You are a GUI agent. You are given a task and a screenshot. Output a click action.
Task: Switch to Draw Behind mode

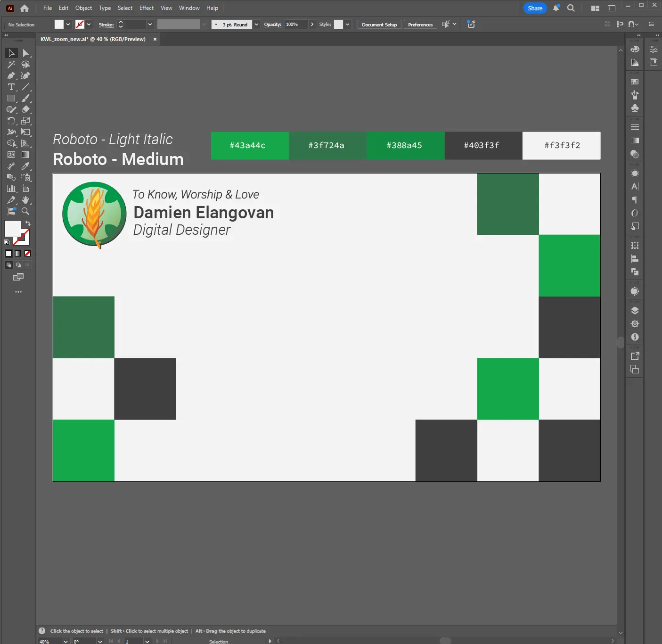tap(18, 265)
